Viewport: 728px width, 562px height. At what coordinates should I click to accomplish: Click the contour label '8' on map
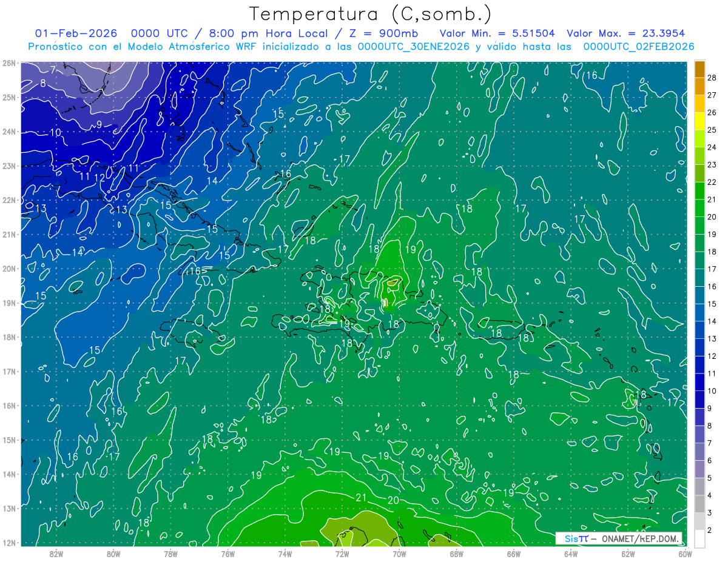[x=43, y=83]
